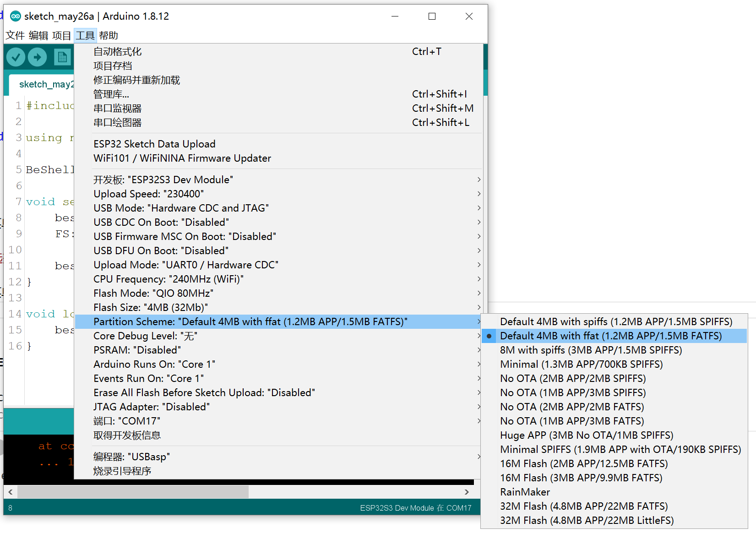Click 取得开发板信息 menu entry
756x539 pixels.
tap(278, 436)
